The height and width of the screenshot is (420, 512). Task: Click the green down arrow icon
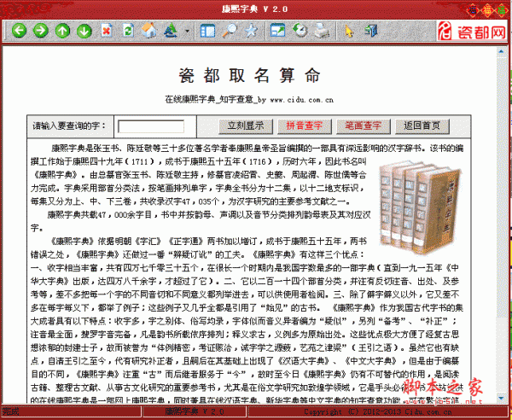click(84, 31)
